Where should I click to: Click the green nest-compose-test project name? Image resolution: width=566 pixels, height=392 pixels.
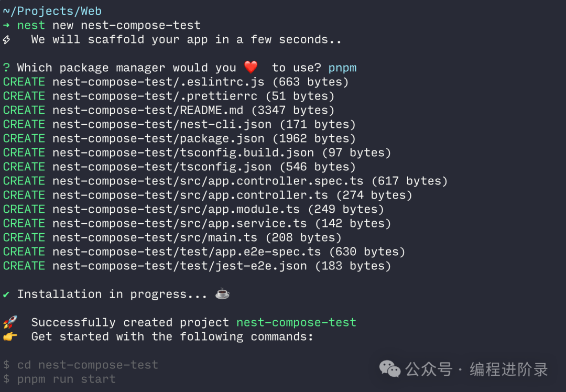click(x=296, y=322)
